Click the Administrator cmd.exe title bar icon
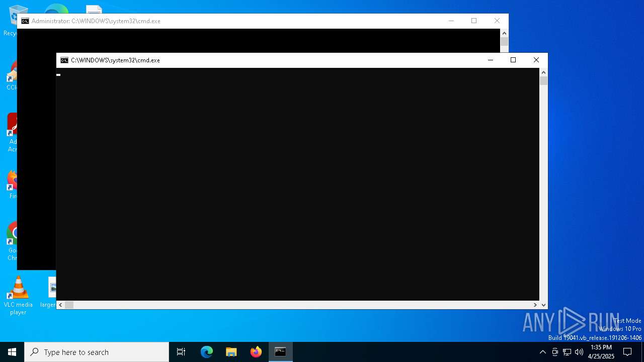 click(x=25, y=21)
